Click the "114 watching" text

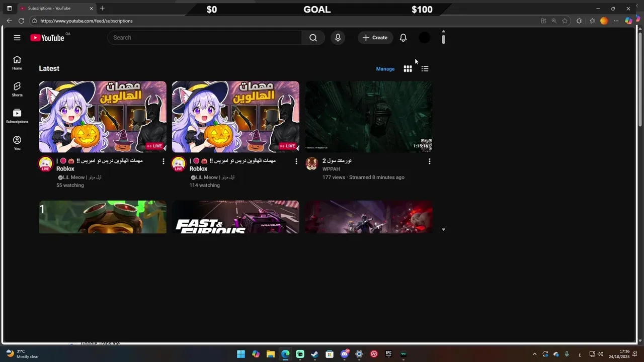[x=204, y=186]
